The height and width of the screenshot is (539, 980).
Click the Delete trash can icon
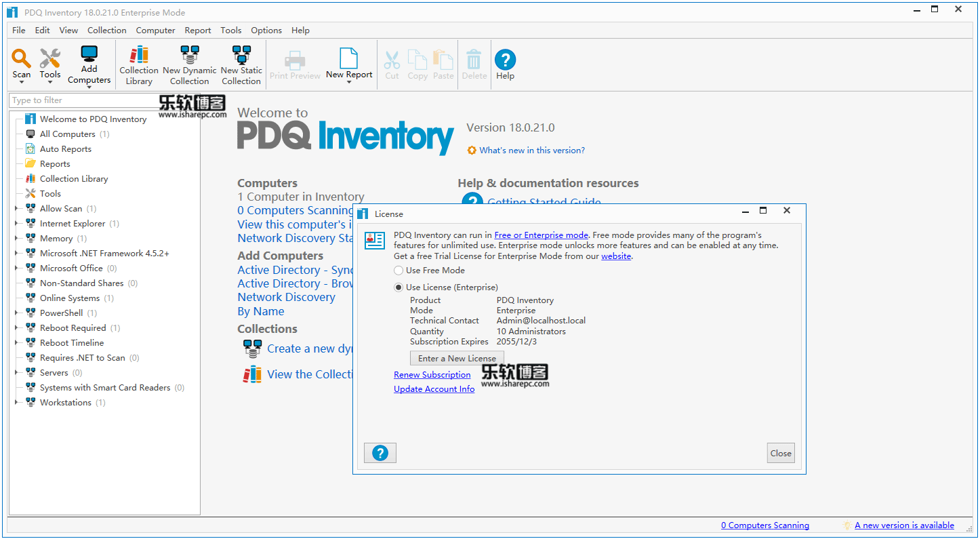[474, 60]
